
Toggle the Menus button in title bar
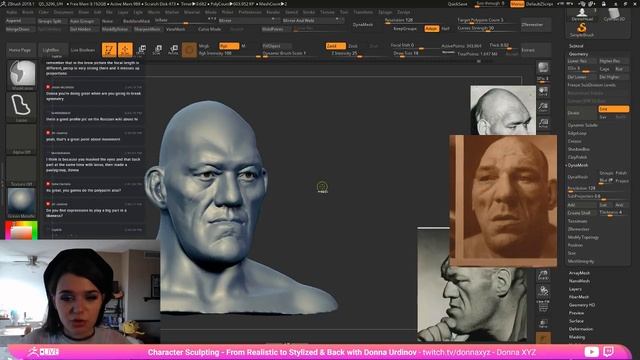517,4
